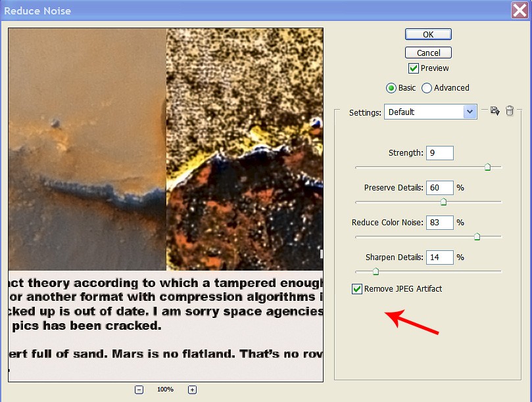Close the Reduce Noise dialog
Image resolution: width=532 pixels, height=402 pixels.
[519, 10]
